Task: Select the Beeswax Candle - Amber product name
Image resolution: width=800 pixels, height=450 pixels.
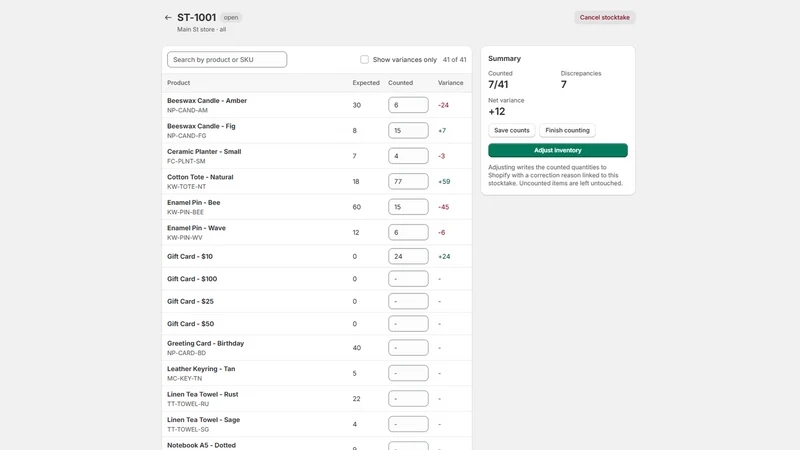Action: (x=207, y=101)
